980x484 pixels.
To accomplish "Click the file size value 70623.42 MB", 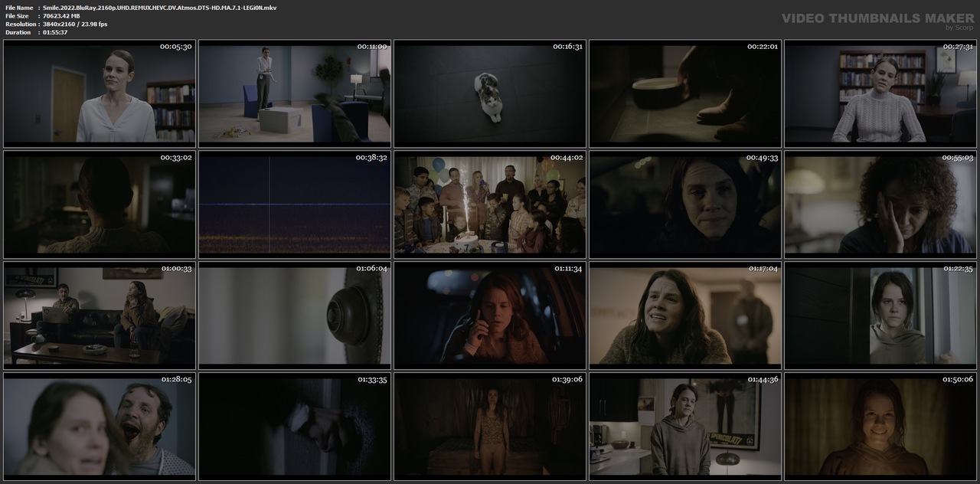I will point(61,16).
